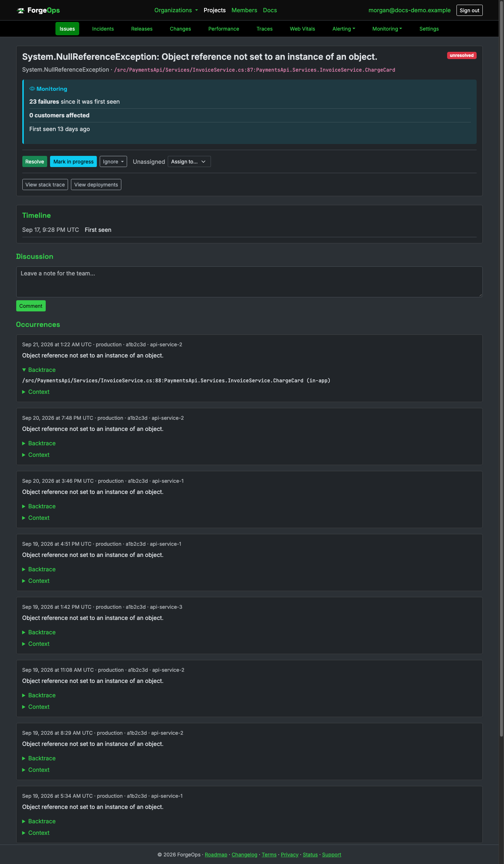Open the Assign to selector
504x864 pixels.
coord(189,162)
